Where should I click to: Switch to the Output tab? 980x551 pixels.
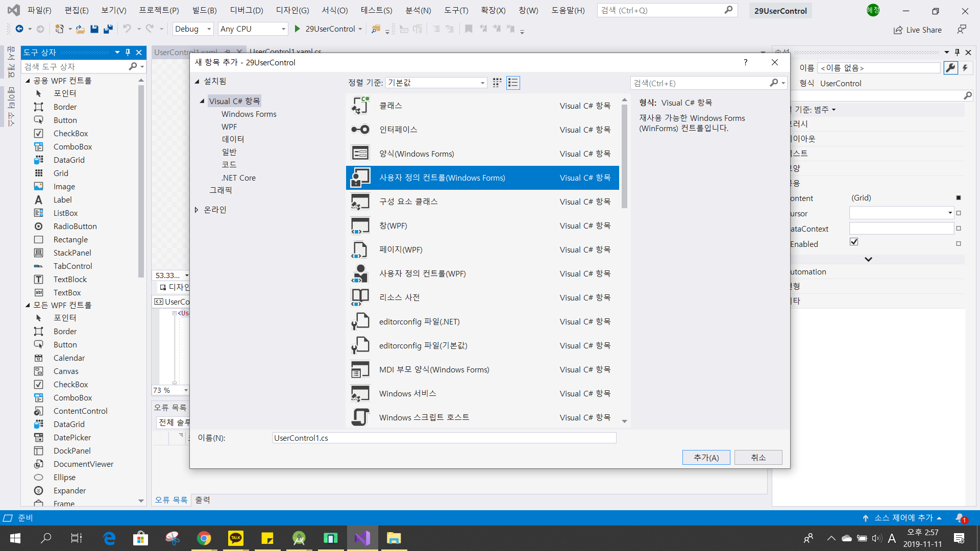(x=203, y=500)
